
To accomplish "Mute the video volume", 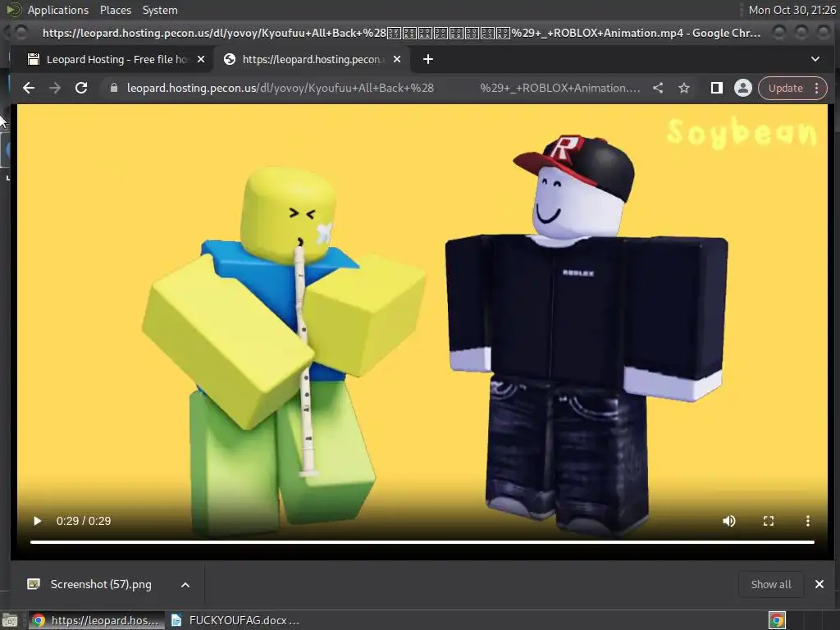I will coord(729,521).
